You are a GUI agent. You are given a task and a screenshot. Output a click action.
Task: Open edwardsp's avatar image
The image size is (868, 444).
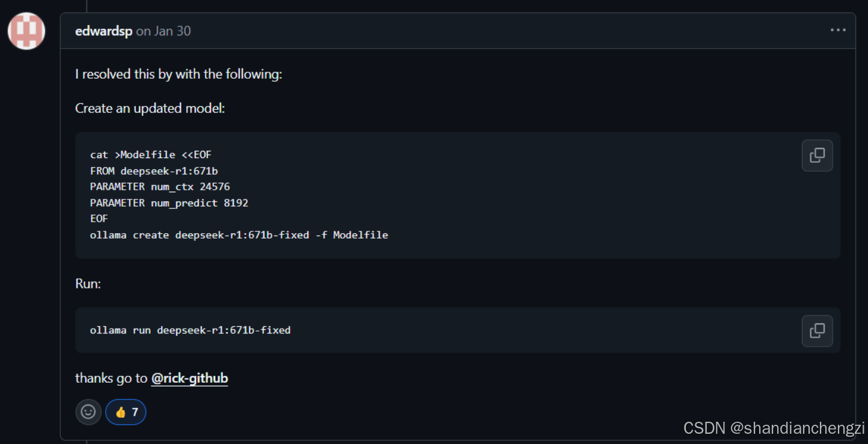(26, 31)
